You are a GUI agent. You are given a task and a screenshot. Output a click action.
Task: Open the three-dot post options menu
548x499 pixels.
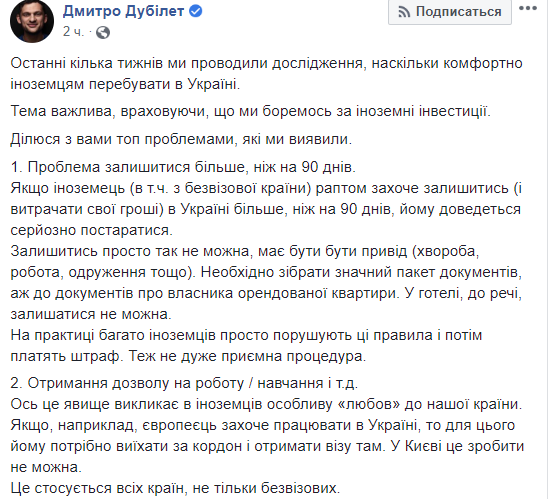point(528,8)
